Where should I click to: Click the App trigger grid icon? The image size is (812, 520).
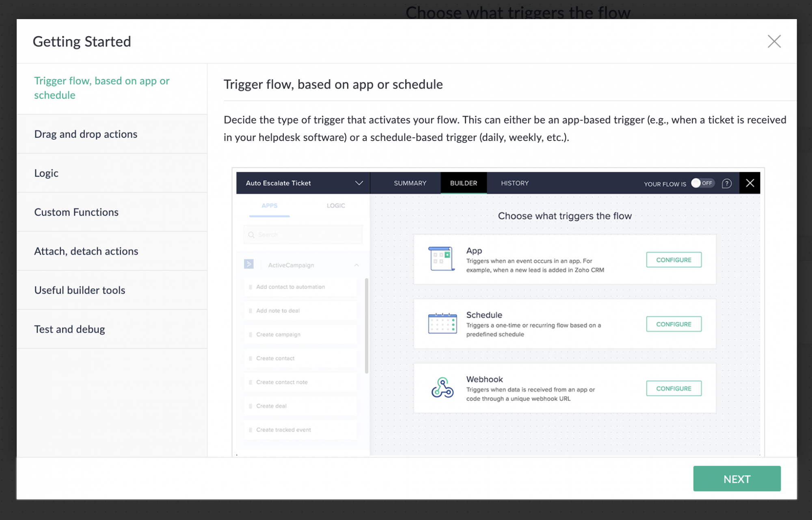point(442,259)
